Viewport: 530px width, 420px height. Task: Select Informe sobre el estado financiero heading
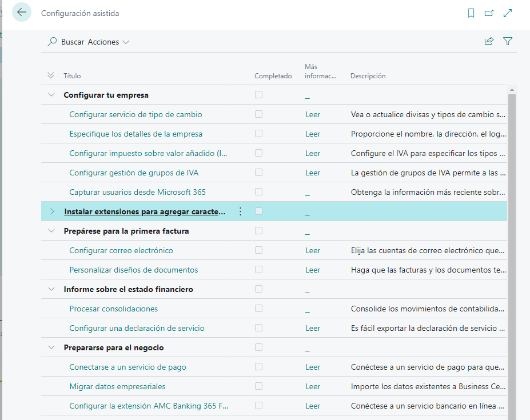point(129,289)
